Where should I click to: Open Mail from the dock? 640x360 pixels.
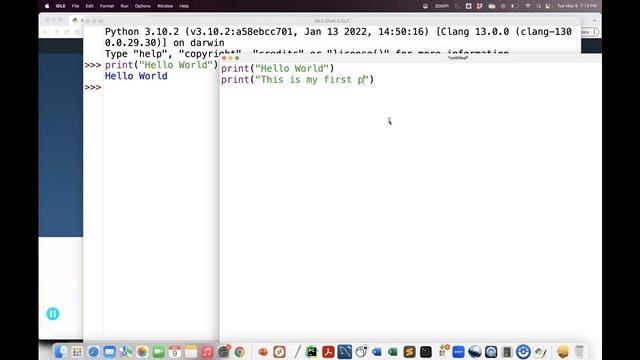tap(109, 351)
